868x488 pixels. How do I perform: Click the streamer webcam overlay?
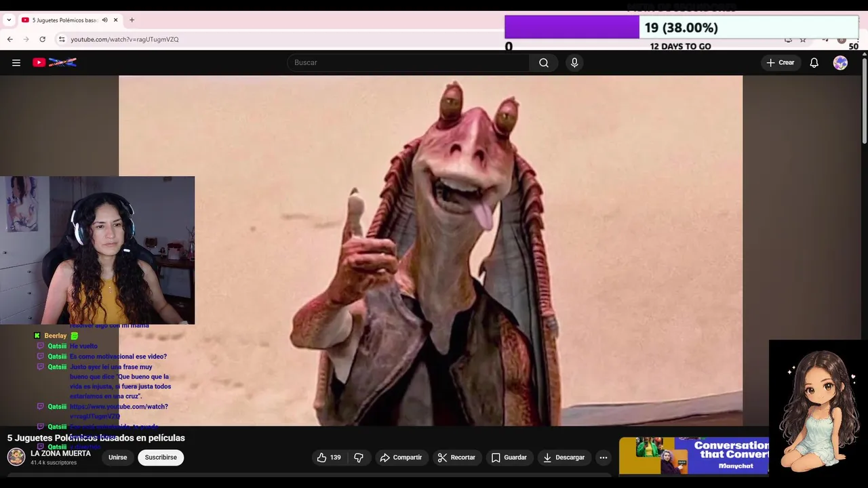pos(97,250)
